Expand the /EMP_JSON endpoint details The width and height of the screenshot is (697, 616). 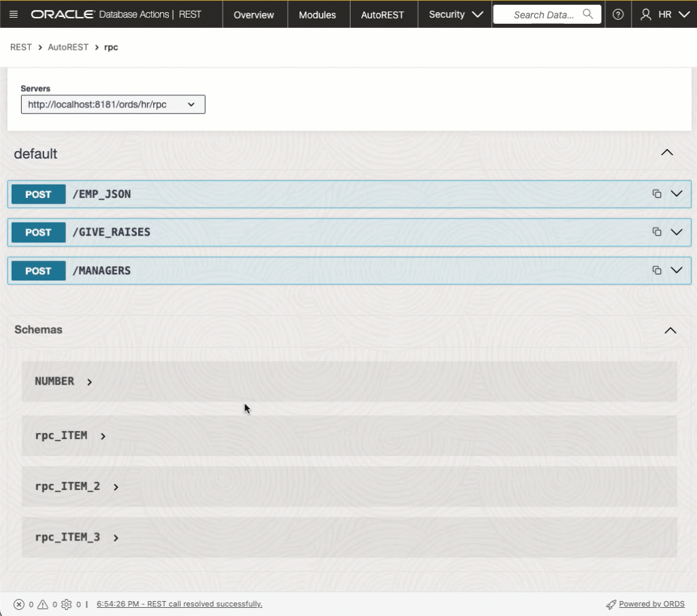click(677, 193)
